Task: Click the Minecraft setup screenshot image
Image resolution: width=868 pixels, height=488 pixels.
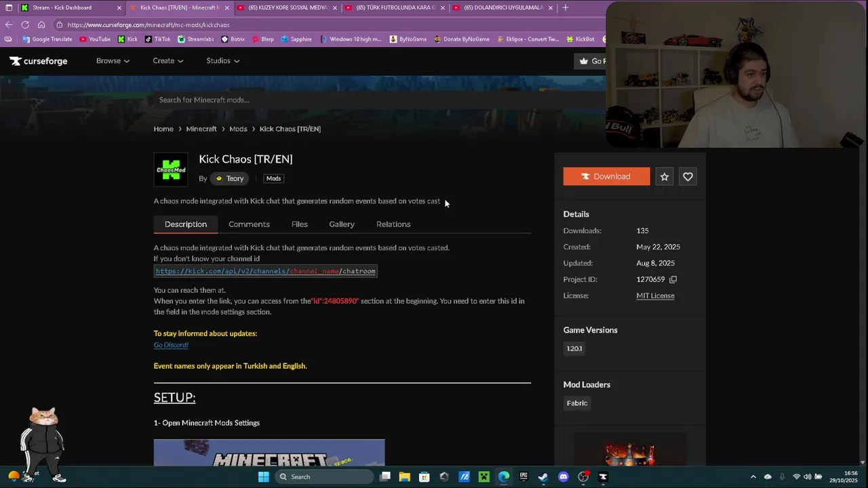Action: [x=269, y=452]
